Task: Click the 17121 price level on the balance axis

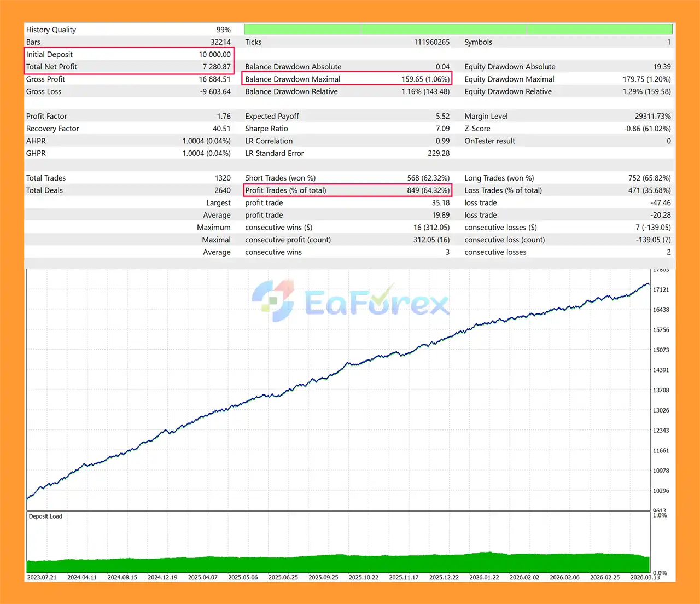Action: pos(661,290)
